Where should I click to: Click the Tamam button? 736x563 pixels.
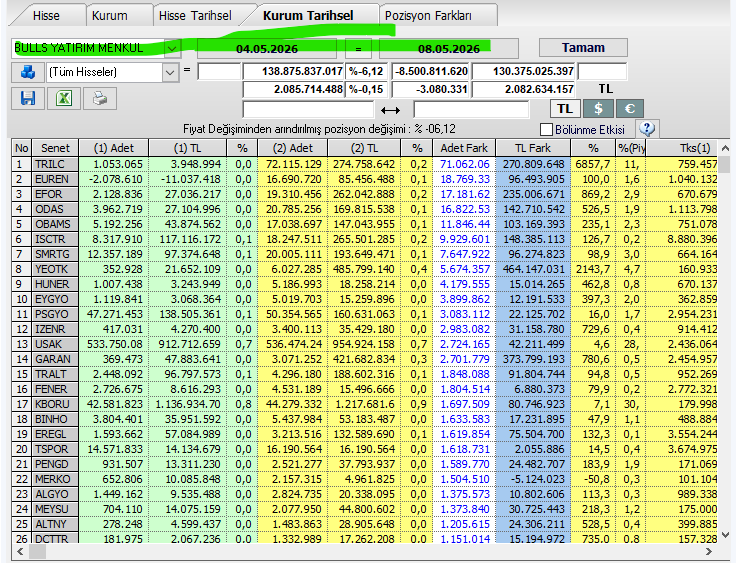(583, 47)
